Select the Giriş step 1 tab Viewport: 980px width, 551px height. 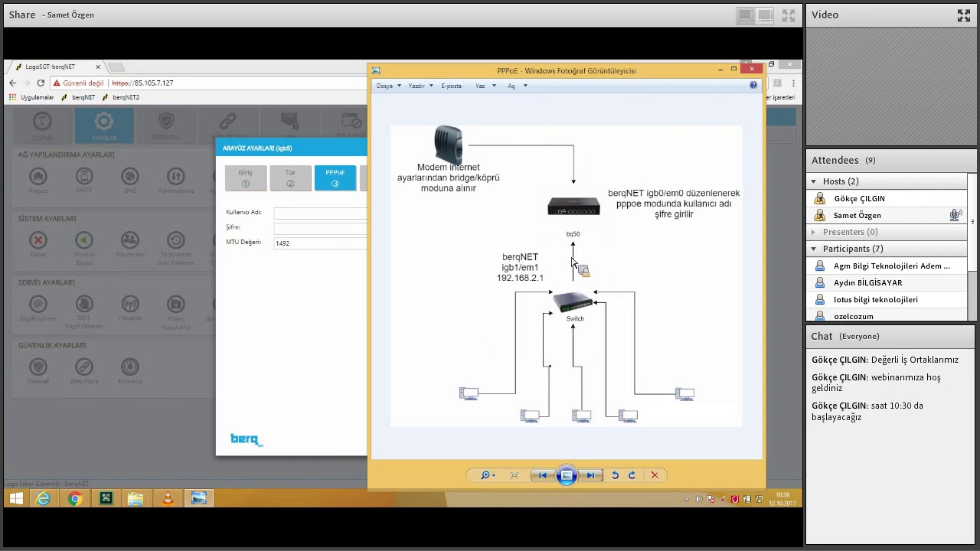click(246, 178)
